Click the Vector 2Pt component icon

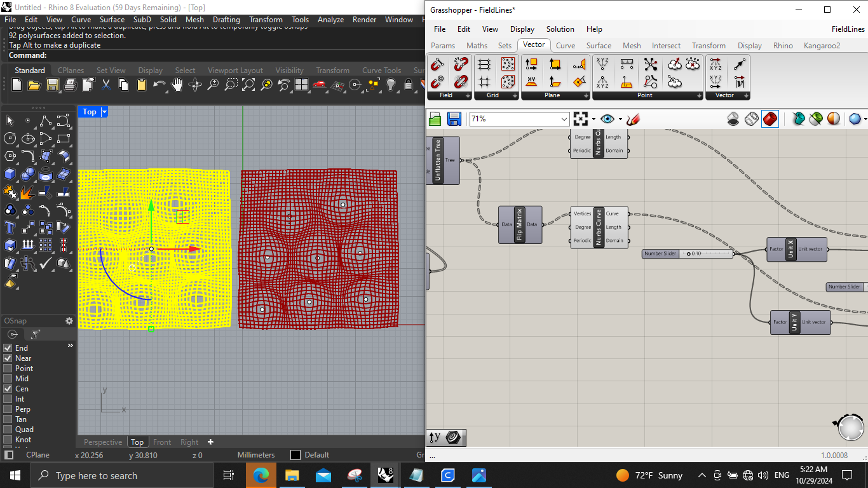pyautogui.click(x=740, y=64)
